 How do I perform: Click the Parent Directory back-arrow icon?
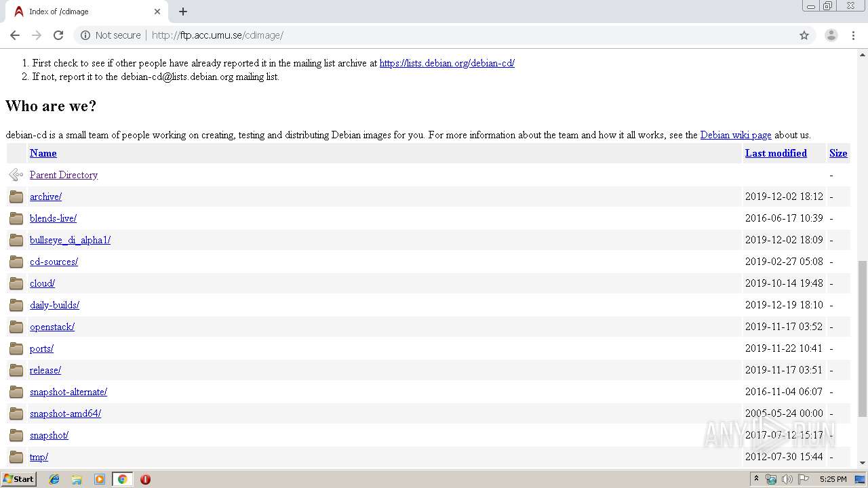point(16,175)
